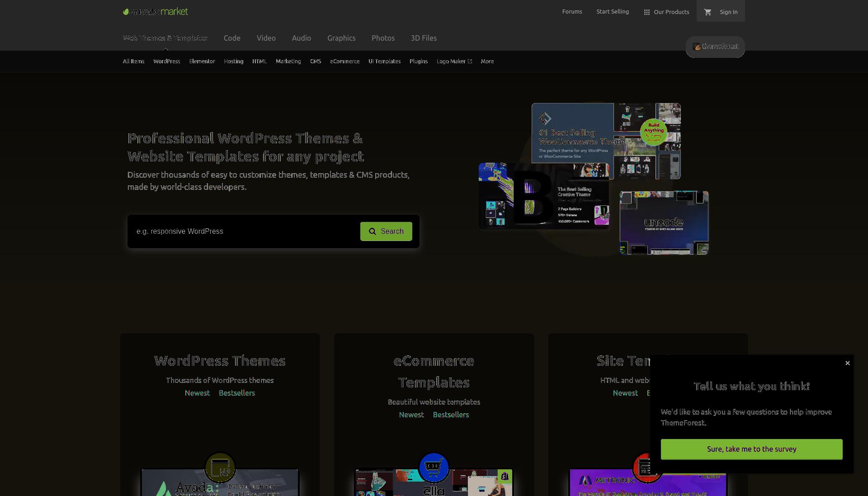Open Plugins submenu item

tap(419, 61)
